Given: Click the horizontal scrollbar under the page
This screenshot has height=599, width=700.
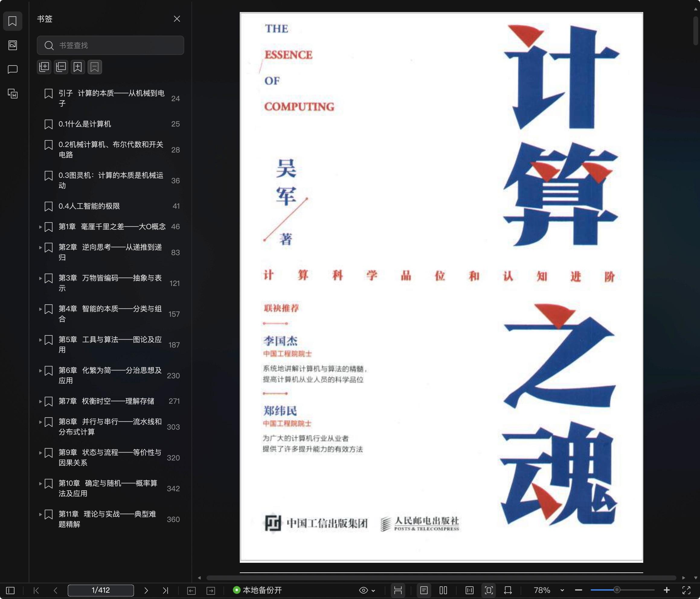Looking at the screenshot, I should tap(441, 578).
